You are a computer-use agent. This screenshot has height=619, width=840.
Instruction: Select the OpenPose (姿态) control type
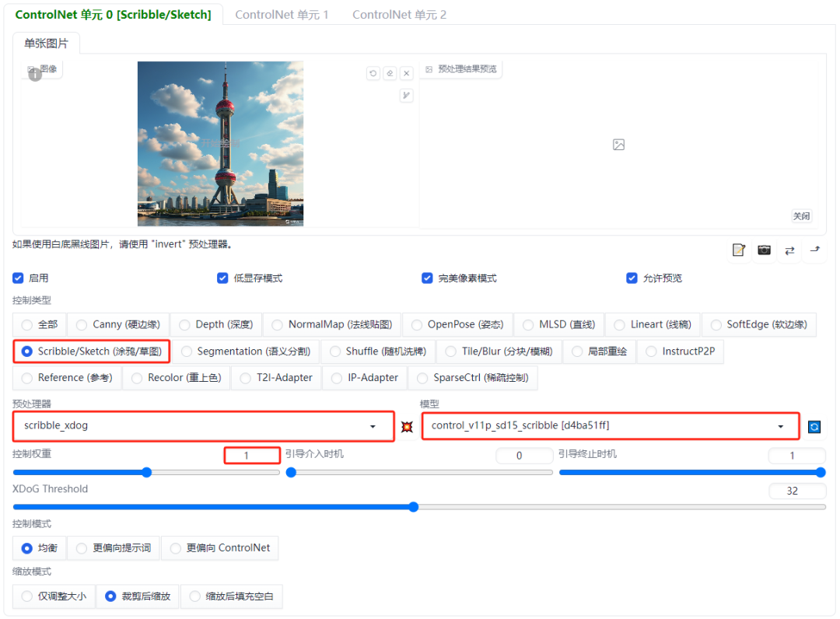coord(457,324)
